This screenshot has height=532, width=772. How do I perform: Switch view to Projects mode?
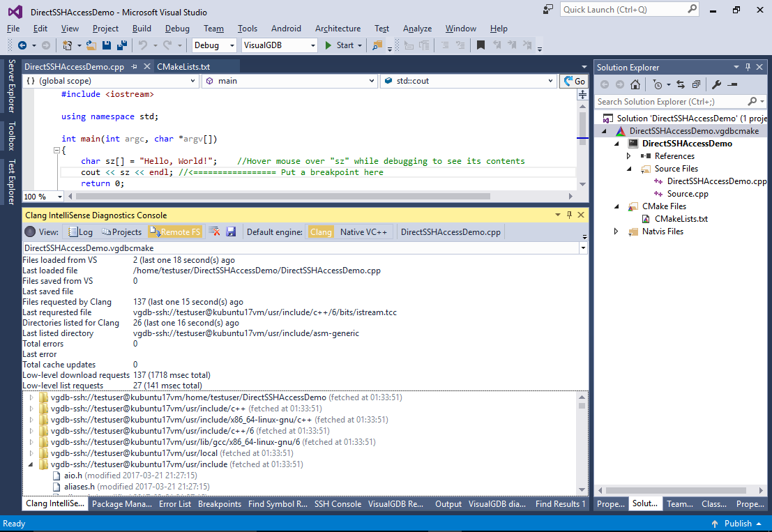(121, 231)
